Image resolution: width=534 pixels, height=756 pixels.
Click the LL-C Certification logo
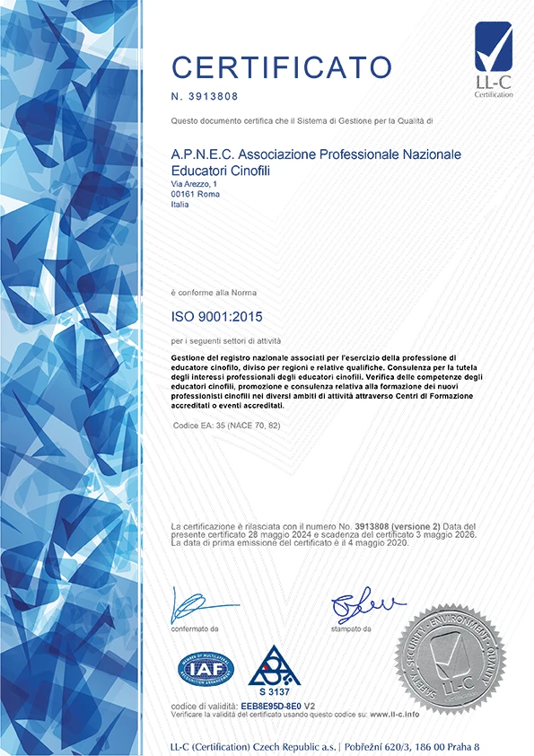(x=494, y=59)
